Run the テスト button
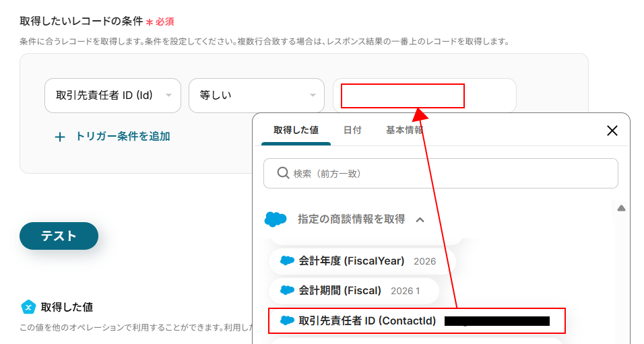The image size is (644, 344). click(59, 236)
